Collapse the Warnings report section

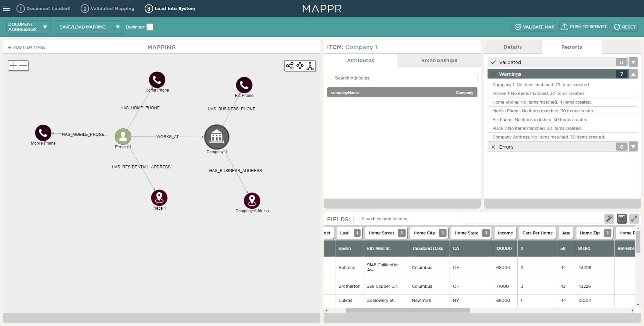click(633, 74)
